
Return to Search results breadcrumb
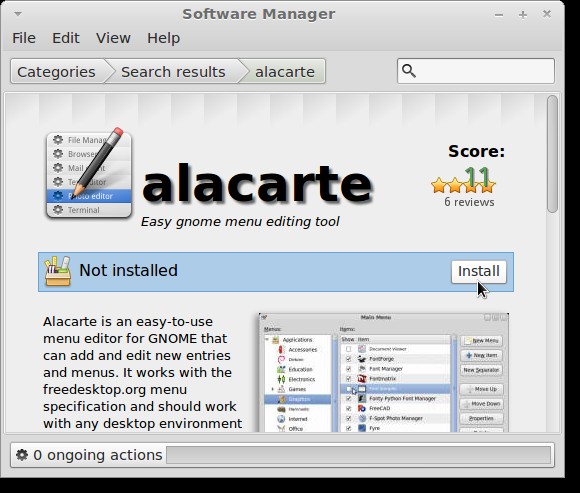pos(173,71)
